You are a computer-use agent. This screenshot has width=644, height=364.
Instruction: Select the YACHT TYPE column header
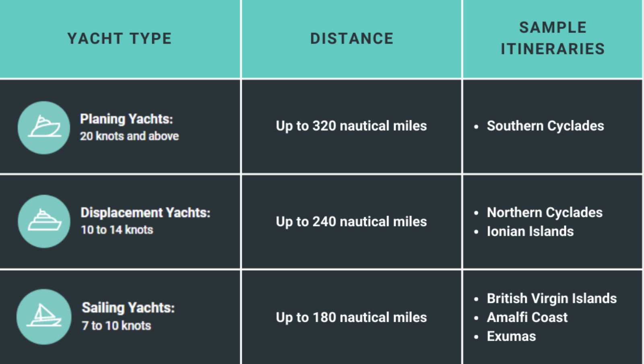click(x=120, y=39)
